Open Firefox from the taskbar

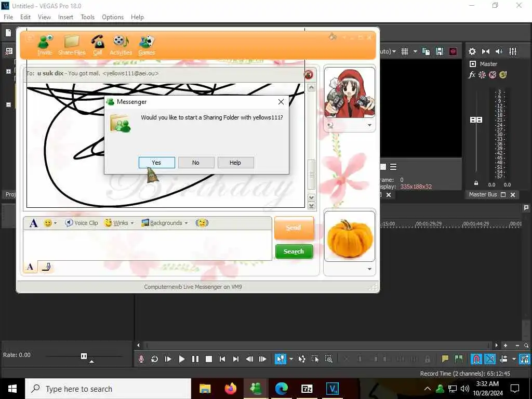coord(230,389)
